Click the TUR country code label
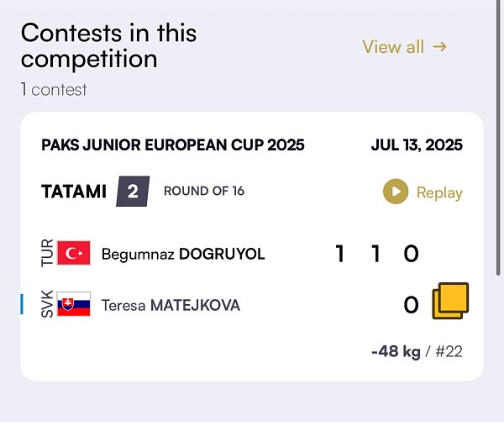504x431 pixels. tap(47, 253)
